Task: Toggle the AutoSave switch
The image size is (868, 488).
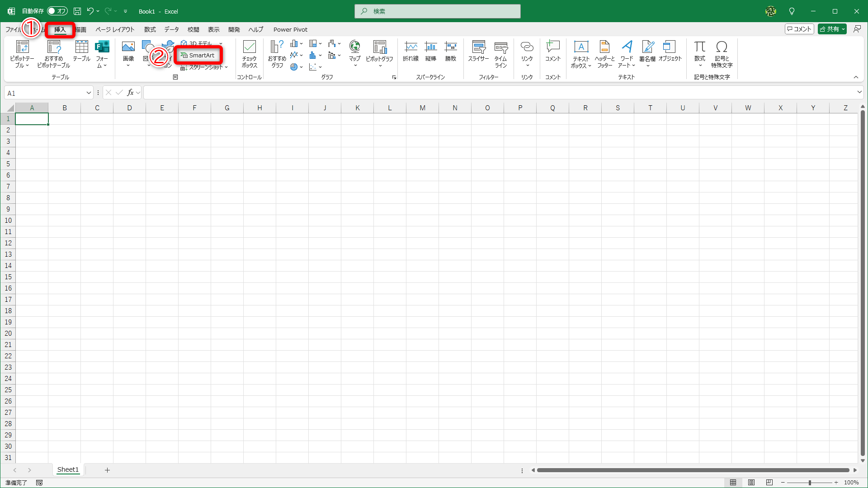Action: (x=57, y=11)
